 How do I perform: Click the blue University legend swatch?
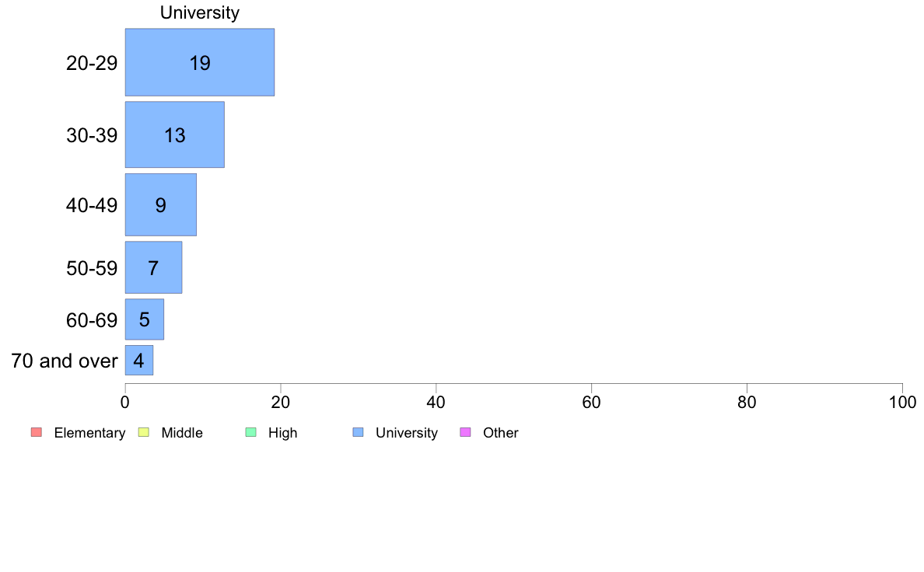(x=358, y=432)
